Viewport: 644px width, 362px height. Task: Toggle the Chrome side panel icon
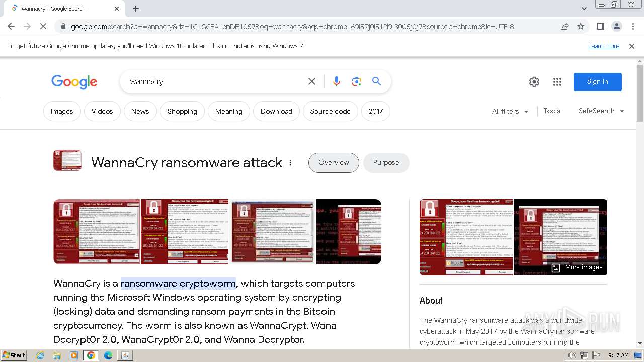pyautogui.click(x=601, y=27)
